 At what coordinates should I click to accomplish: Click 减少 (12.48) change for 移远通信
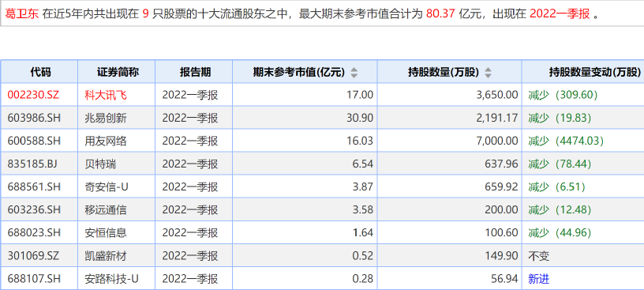[560, 209]
